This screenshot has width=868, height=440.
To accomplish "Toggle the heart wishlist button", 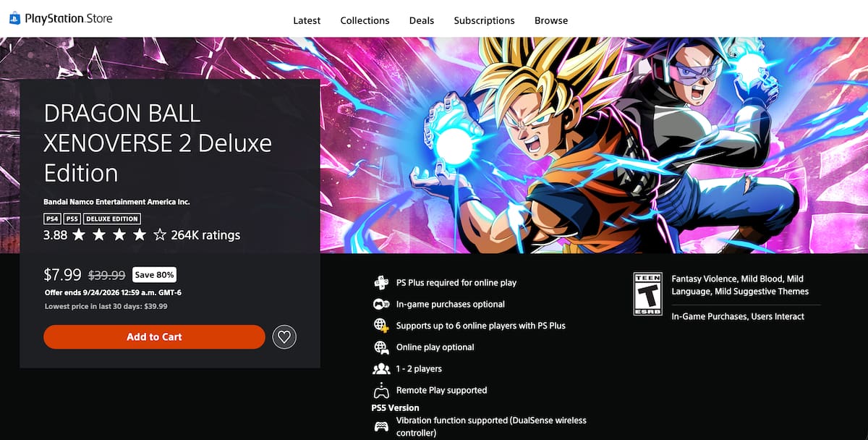I will 284,337.
